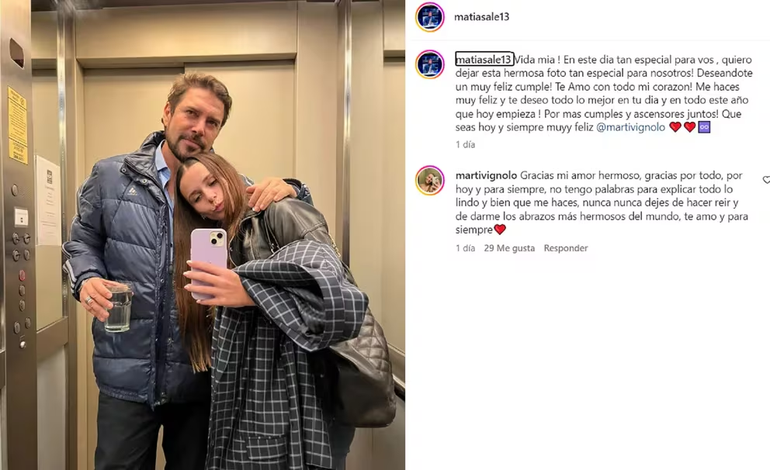Click the matiasale13 username in header
Viewport: 770px width, 470px height.
[x=482, y=17]
